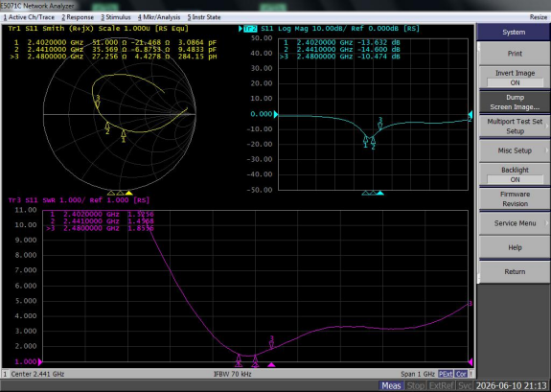Select marker 1 on the Smith chart trace
The width and height of the screenshot is (551, 392).
(124, 136)
